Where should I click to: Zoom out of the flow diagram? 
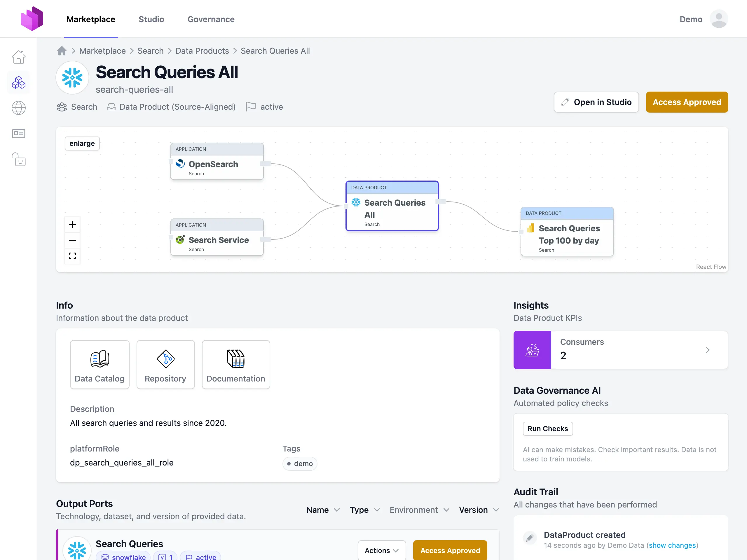[72, 240]
